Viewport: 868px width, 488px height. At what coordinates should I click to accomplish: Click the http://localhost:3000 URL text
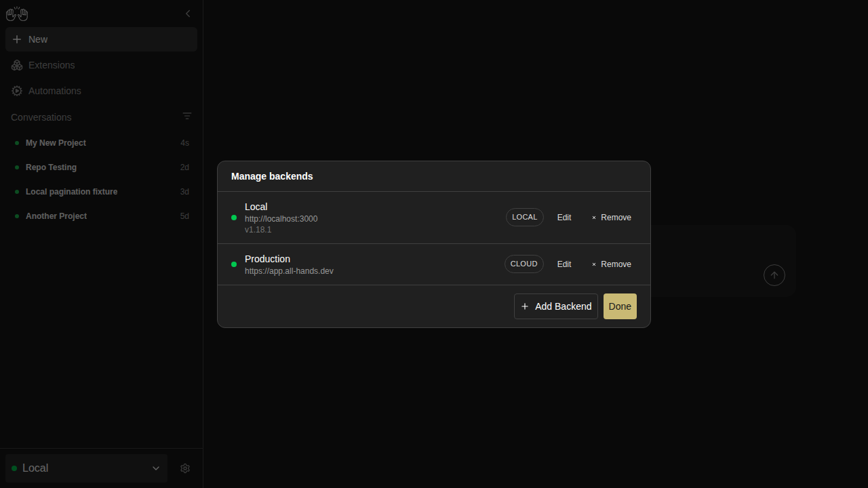[281, 219]
